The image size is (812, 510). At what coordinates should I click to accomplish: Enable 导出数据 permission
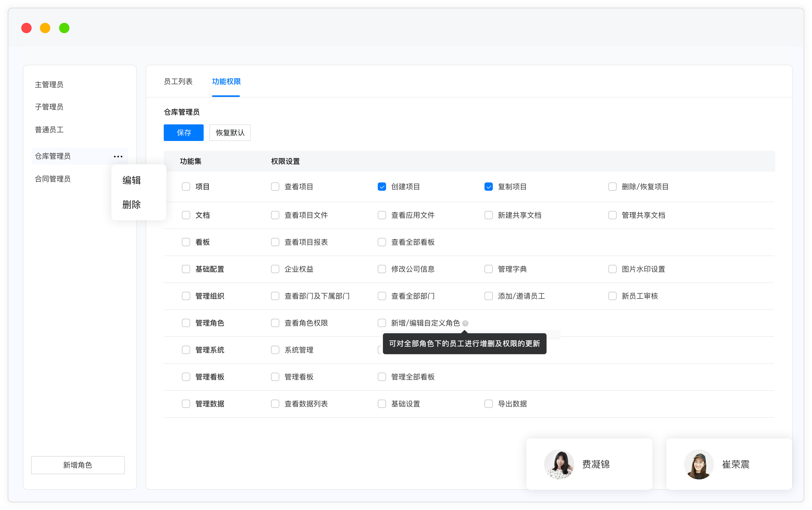488,404
